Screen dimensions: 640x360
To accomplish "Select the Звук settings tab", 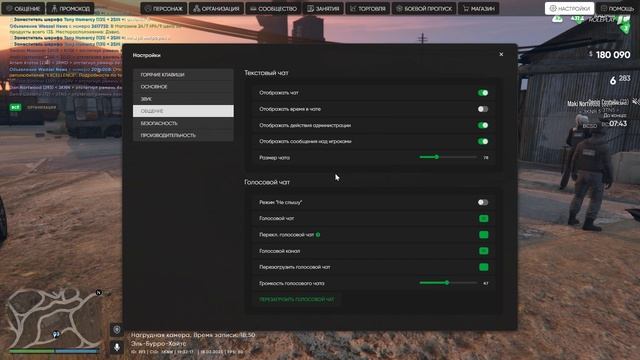I will [183, 99].
